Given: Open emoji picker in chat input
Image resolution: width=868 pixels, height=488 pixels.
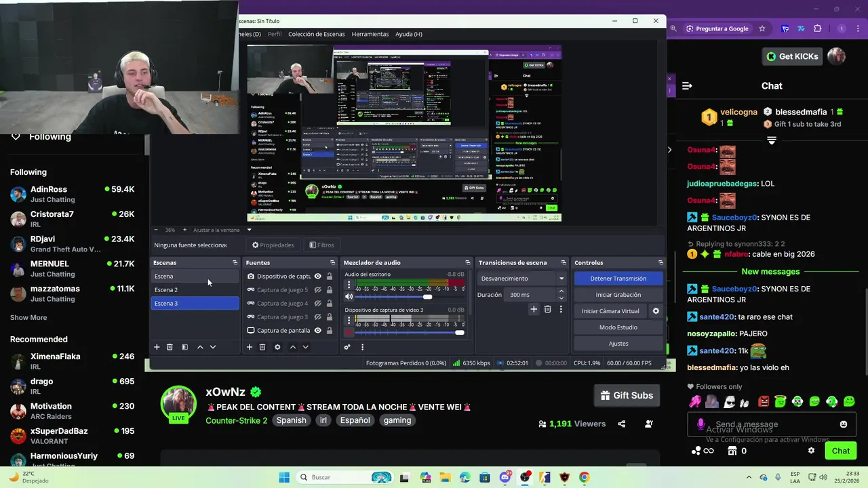Looking at the screenshot, I should [x=844, y=424].
